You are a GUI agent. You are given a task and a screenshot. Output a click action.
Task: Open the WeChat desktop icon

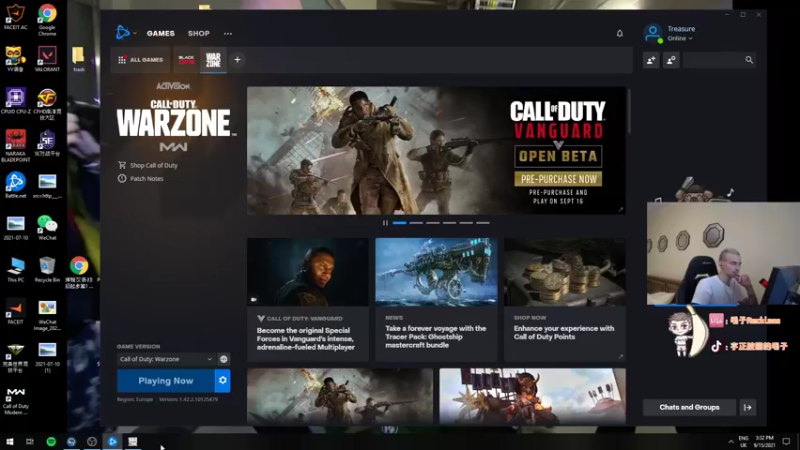pyautogui.click(x=47, y=228)
